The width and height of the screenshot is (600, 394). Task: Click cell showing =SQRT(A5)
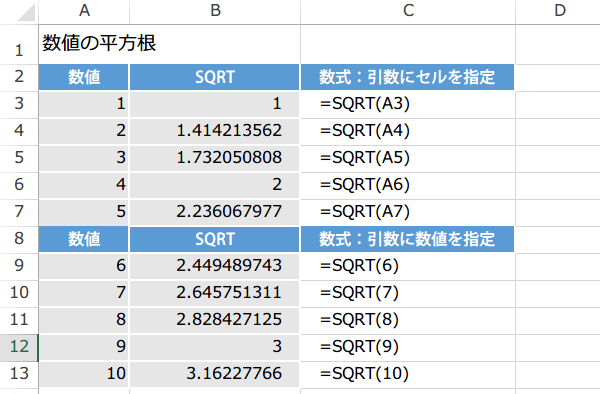tap(407, 158)
